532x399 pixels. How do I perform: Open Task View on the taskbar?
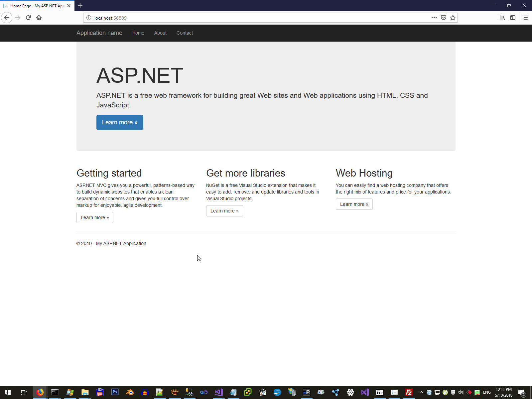pyautogui.click(x=24, y=392)
